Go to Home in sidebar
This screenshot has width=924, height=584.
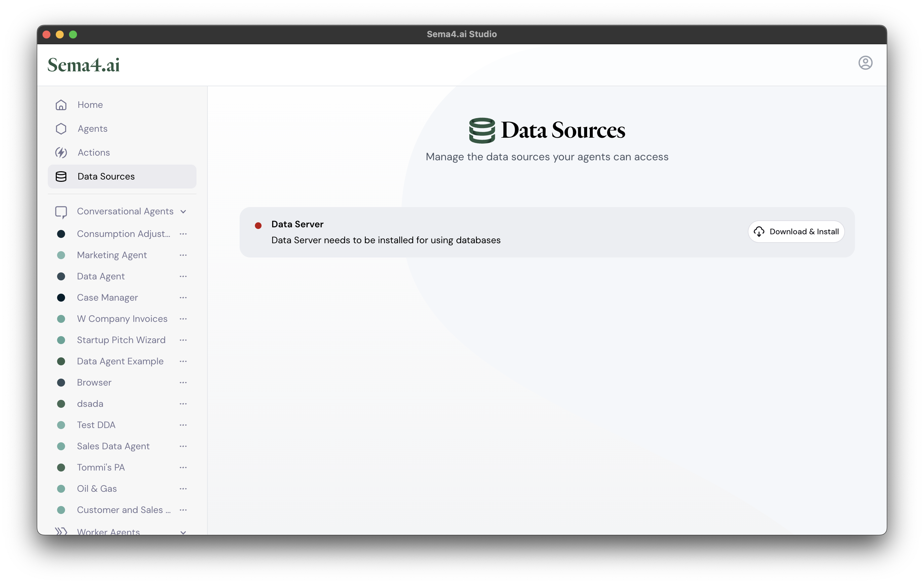122,105
